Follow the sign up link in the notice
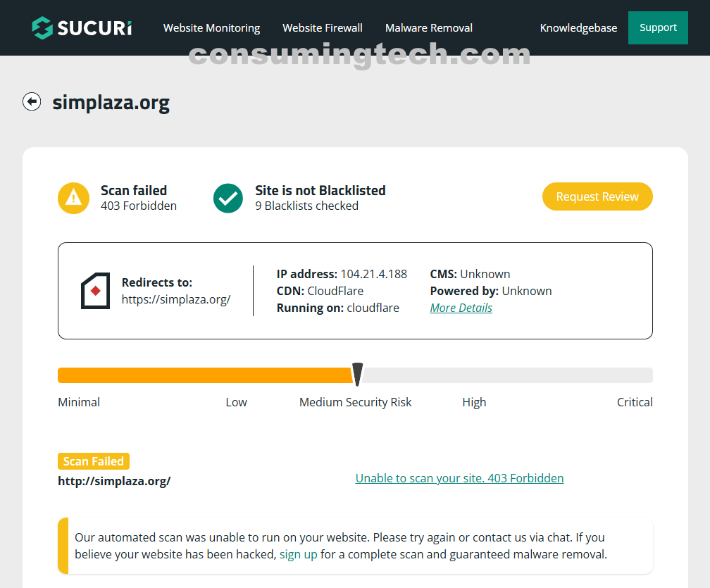The image size is (710, 588). point(298,554)
